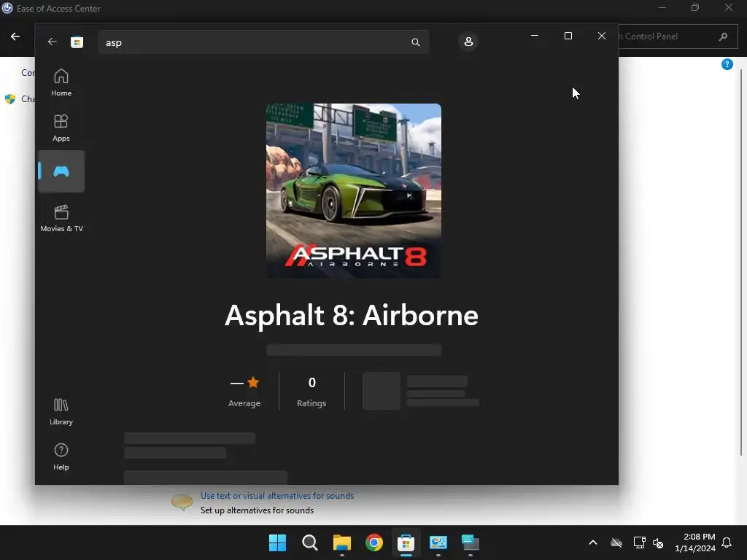Viewport: 747px width, 560px height.
Task: Click the search magnifier in Store search box
Action: (415, 42)
